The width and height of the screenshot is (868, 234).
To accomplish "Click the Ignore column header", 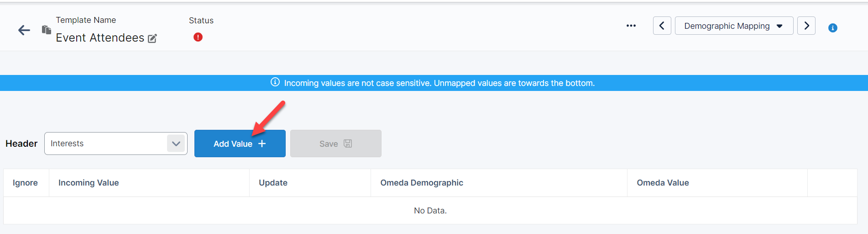I will point(25,183).
